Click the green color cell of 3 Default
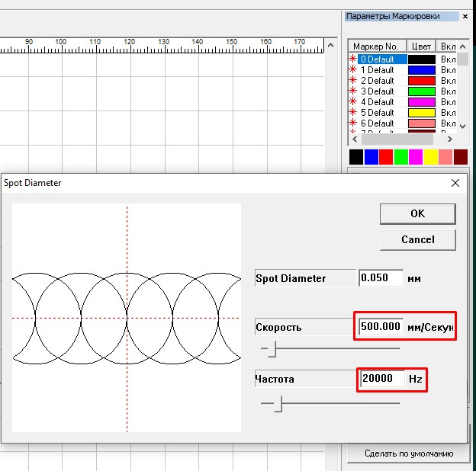Screen dimensions: 476x471 [422, 91]
